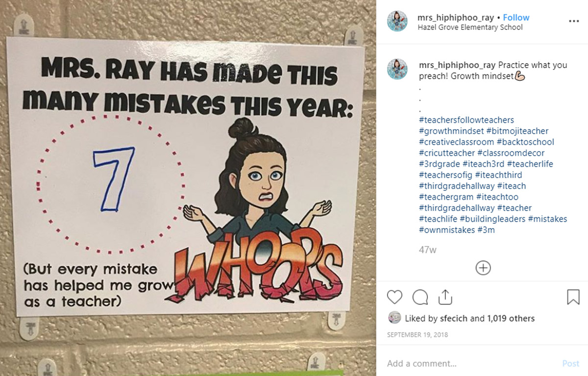Click the Post comment button
The height and width of the screenshot is (376, 588).
(571, 363)
